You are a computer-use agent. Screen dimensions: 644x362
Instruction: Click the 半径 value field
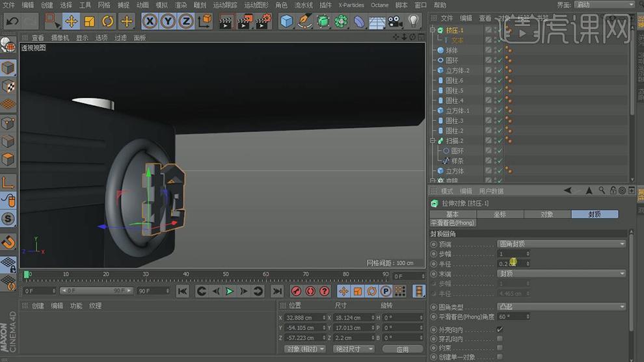[x=513, y=263]
